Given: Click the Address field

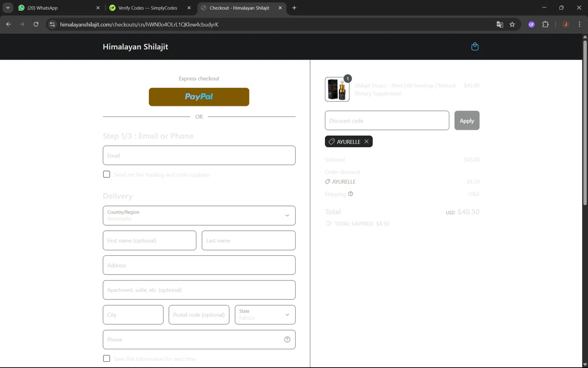Looking at the screenshot, I should coord(199,265).
